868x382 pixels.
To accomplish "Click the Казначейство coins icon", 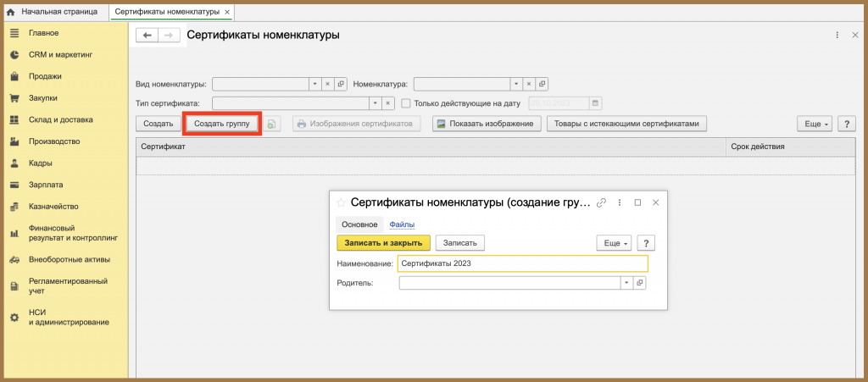I will point(15,207).
